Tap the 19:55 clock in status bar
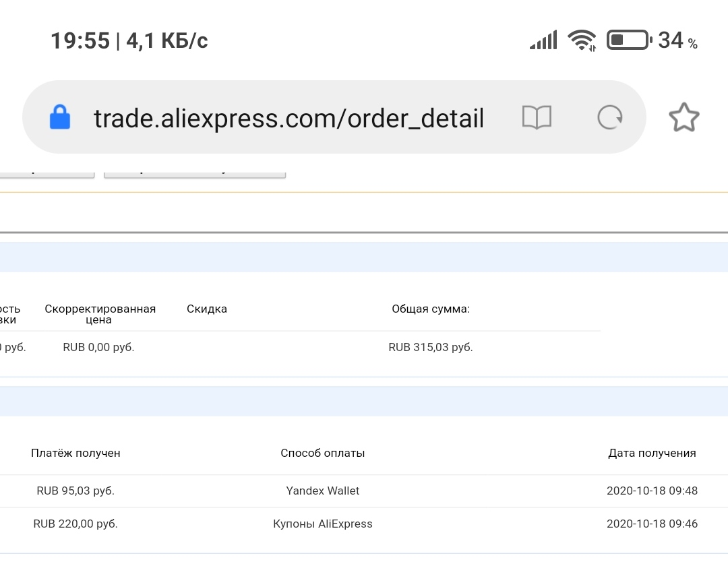The width and height of the screenshot is (728, 564). tap(80, 41)
